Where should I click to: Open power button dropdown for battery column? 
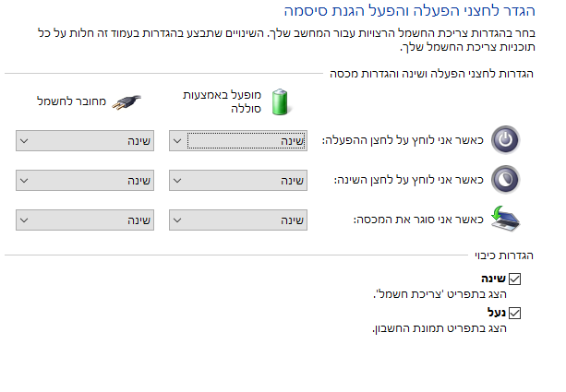pyautogui.click(x=238, y=140)
